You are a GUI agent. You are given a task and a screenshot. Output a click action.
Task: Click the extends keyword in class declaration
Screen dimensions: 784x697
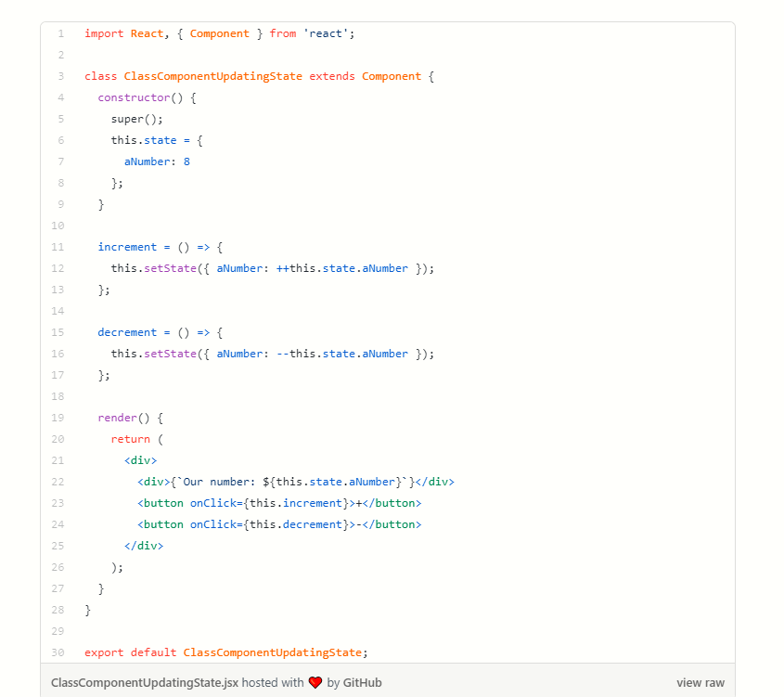tap(332, 76)
